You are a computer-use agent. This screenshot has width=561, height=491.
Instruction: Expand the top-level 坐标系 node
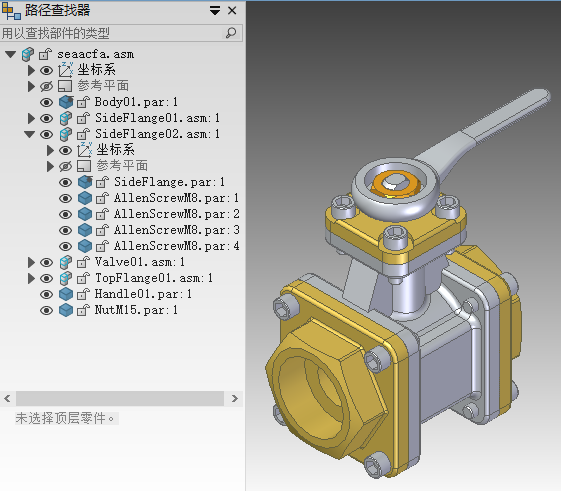click(31, 71)
